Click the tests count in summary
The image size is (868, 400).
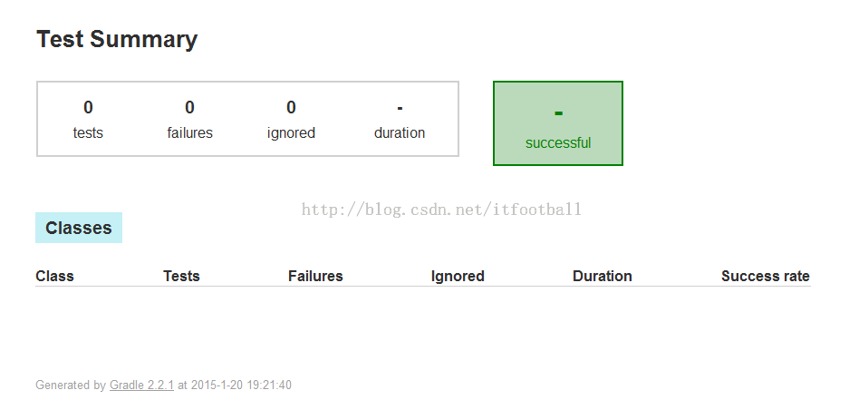pyautogui.click(x=88, y=107)
